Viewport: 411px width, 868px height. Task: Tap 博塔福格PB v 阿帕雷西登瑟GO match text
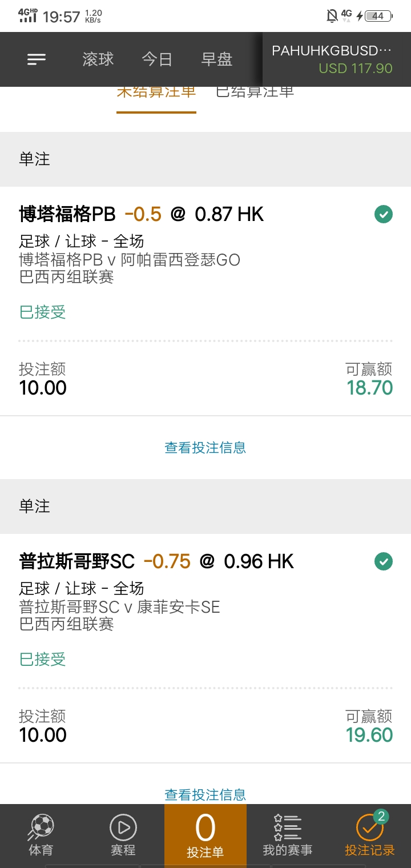coord(130,260)
